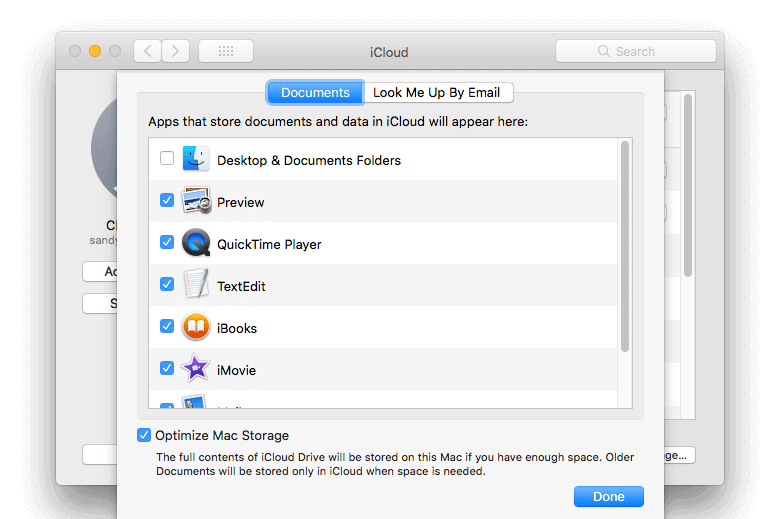Go forward with the right chevron button
Screen dimensions: 771x519
point(176,51)
